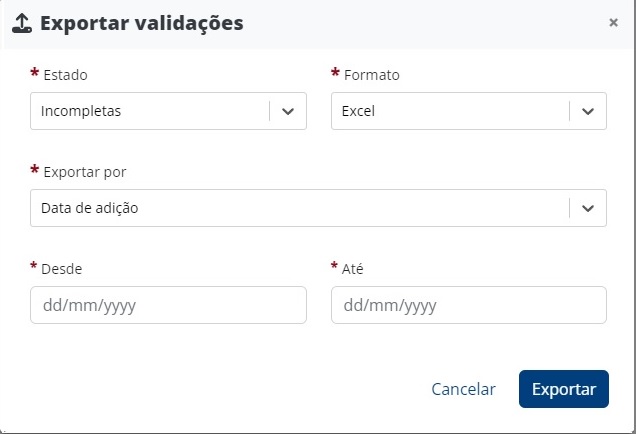Click the Exportar validações title text
The image size is (636, 434).
[x=142, y=23]
